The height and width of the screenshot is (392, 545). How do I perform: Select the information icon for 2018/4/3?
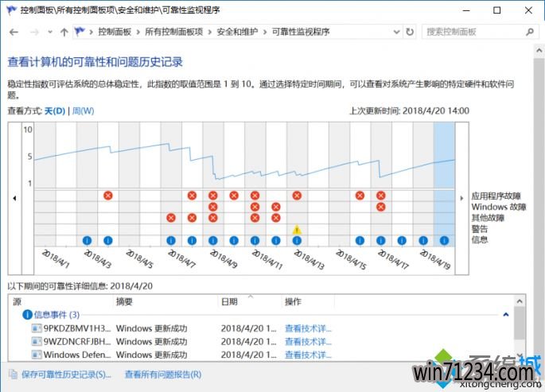87,240
